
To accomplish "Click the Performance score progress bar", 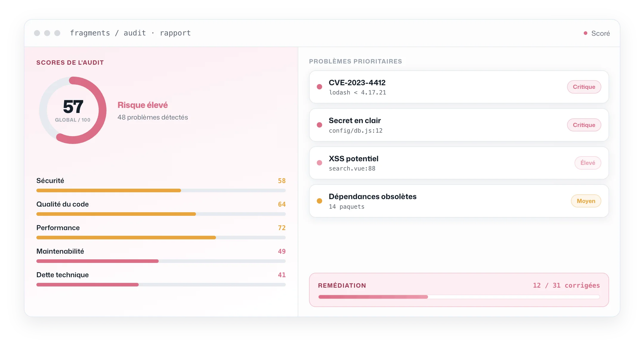I will pos(161,238).
